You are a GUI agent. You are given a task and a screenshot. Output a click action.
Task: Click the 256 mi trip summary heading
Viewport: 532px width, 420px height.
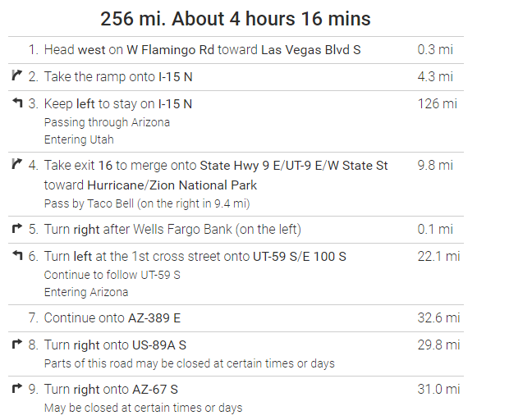click(236, 19)
